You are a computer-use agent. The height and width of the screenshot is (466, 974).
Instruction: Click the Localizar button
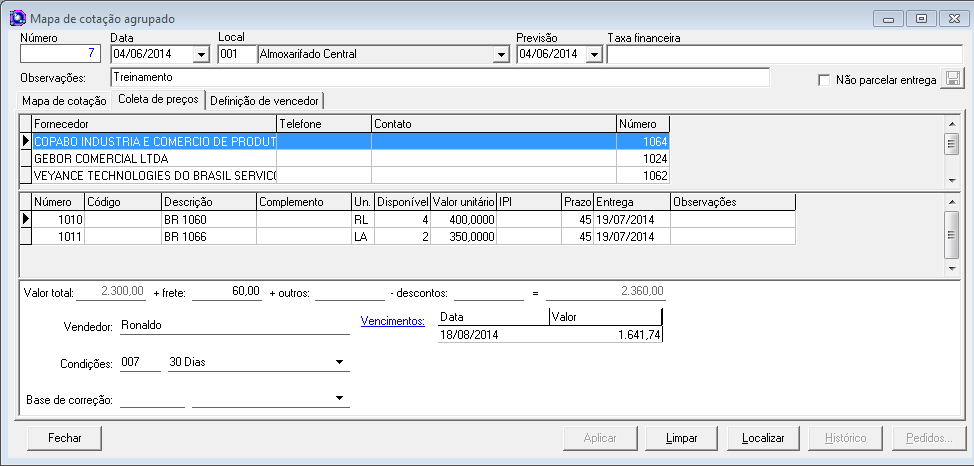coord(763,438)
